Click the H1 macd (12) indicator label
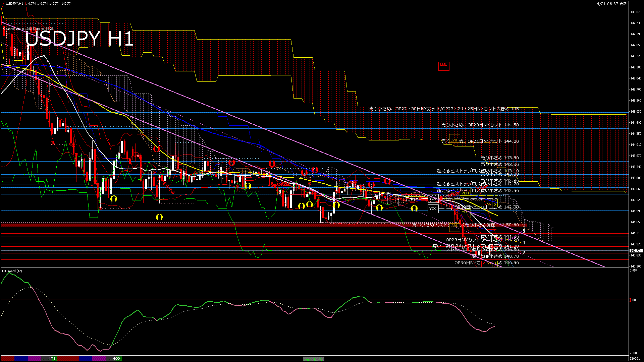The height and width of the screenshot is (362, 644). (12, 271)
